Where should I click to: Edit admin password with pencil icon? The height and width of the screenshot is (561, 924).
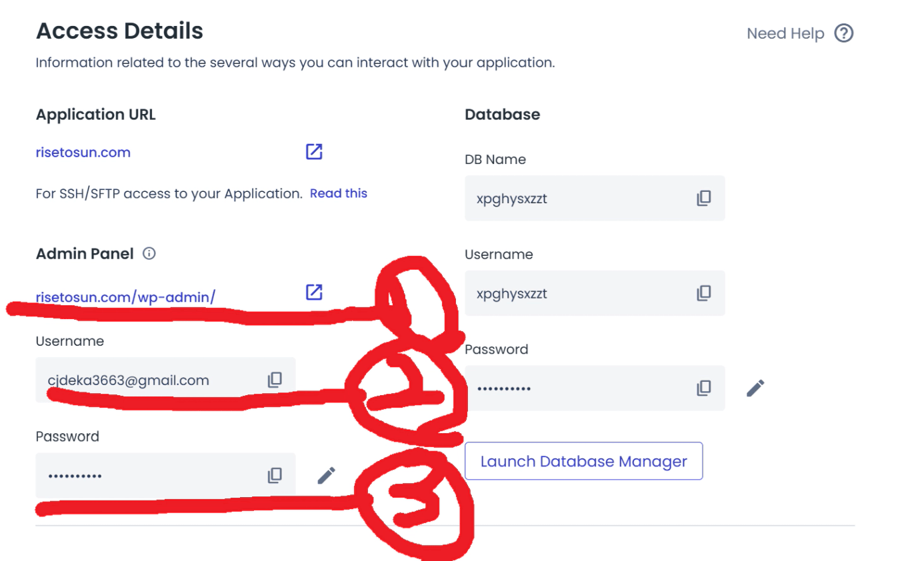326,475
